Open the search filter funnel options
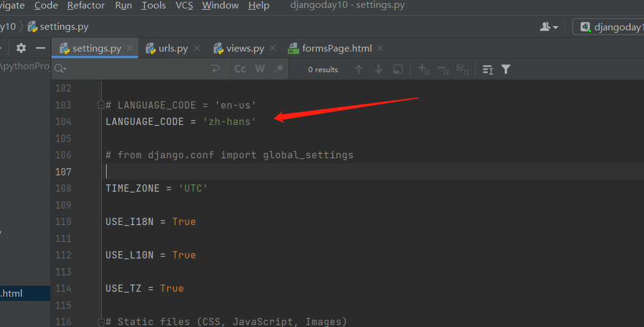The width and height of the screenshot is (644, 327). click(x=506, y=69)
